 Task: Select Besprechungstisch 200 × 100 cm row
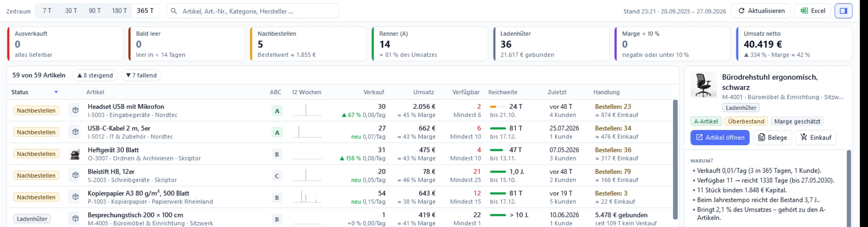coord(340,218)
